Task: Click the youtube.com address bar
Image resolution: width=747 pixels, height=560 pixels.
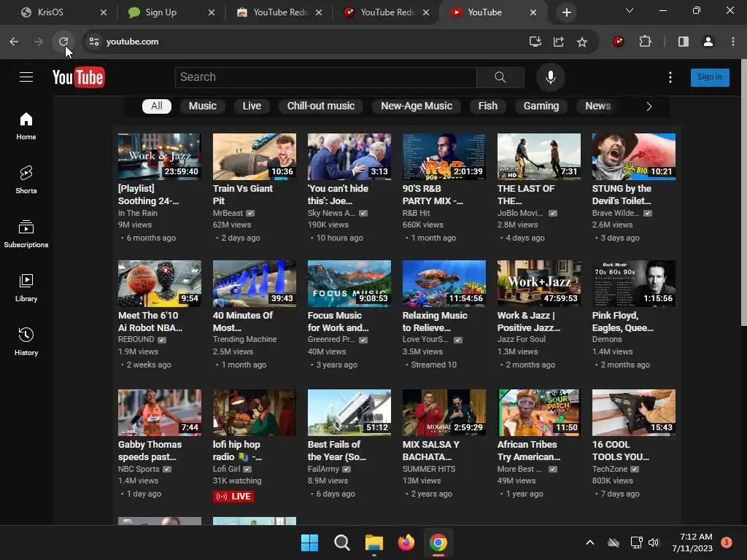Action: point(305,42)
